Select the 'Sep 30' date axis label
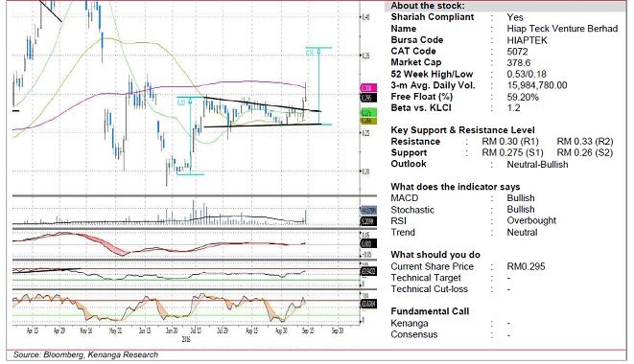The height and width of the screenshot is (364, 634). click(x=338, y=330)
